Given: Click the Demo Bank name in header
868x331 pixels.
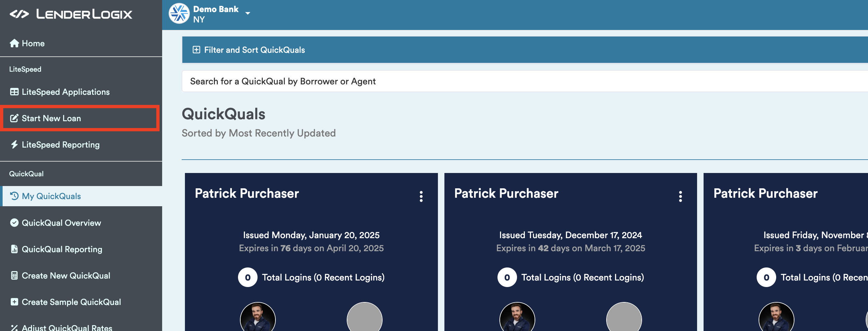Looking at the screenshot, I should click(x=216, y=9).
